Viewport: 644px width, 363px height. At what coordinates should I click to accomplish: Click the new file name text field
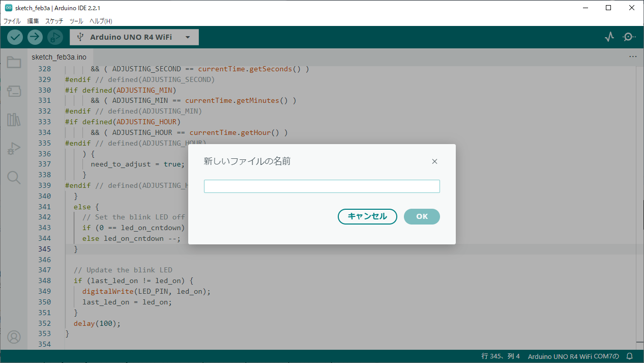click(321, 186)
